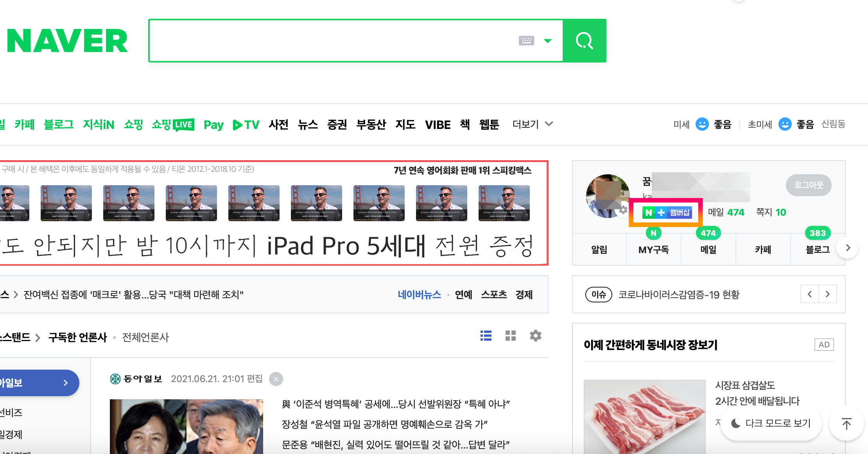Open the on-screen keyboard icon in search box
This screenshot has width=868, height=454.
(x=526, y=41)
